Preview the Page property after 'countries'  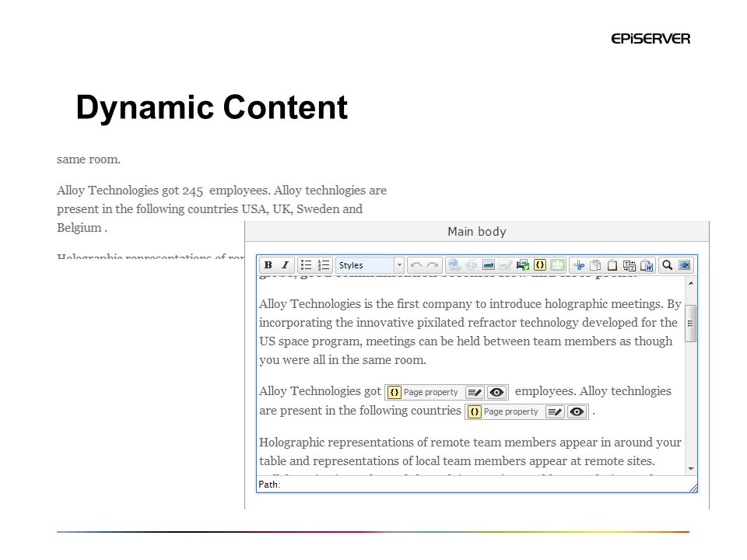[577, 412]
